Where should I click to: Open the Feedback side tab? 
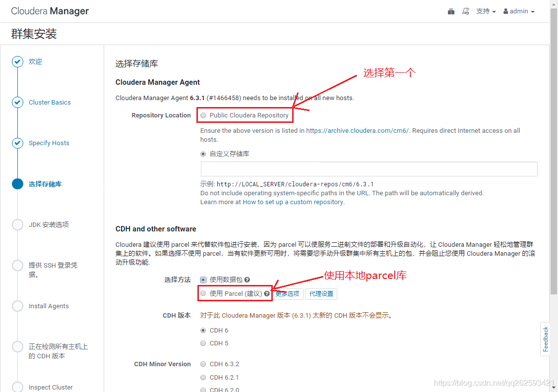click(545, 339)
